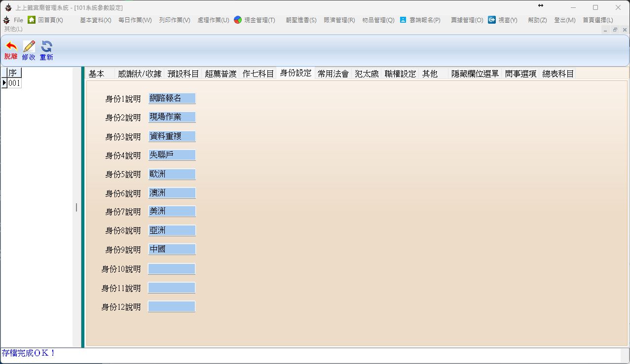Click the 重新 refresh icon

coord(46,47)
